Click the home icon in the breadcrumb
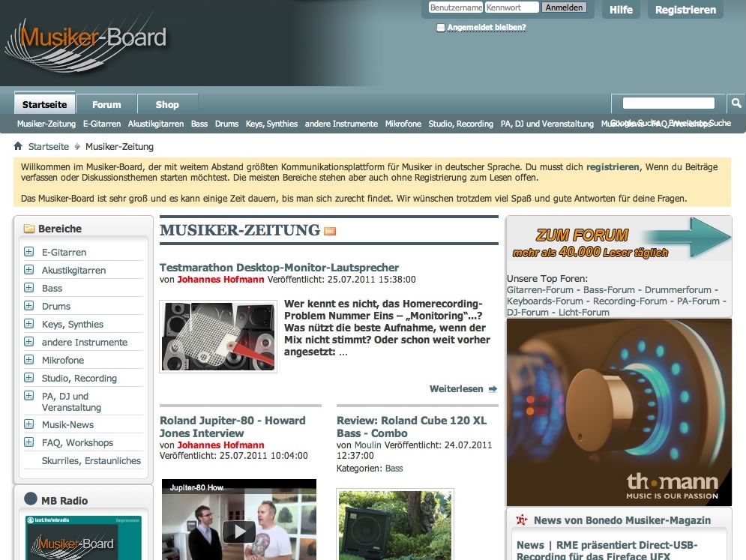This screenshot has width=746, height=560. [18, 146]
